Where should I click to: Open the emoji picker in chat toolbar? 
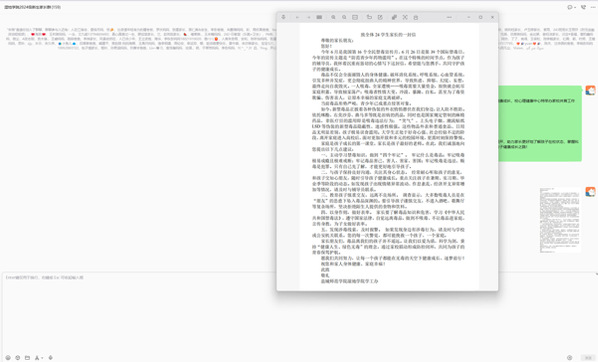click(8, 358)
